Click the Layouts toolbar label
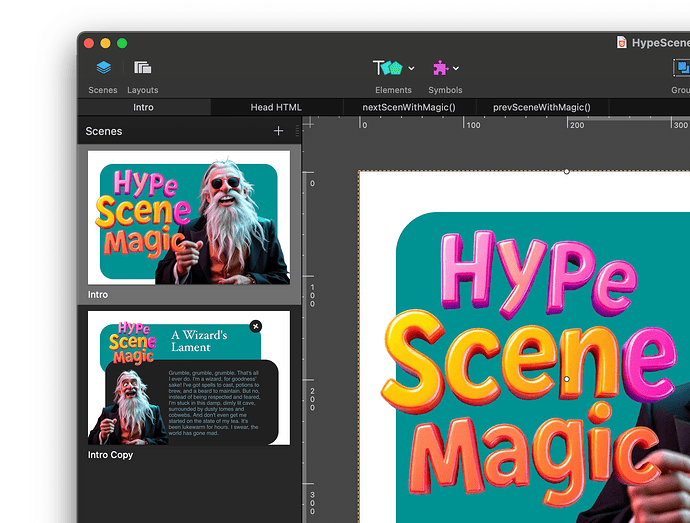The image size is (690, 523). (x=143, y=90)
